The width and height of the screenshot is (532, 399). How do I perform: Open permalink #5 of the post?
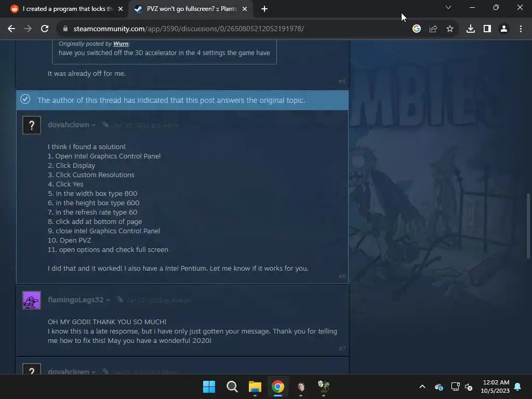pos(342,82)
